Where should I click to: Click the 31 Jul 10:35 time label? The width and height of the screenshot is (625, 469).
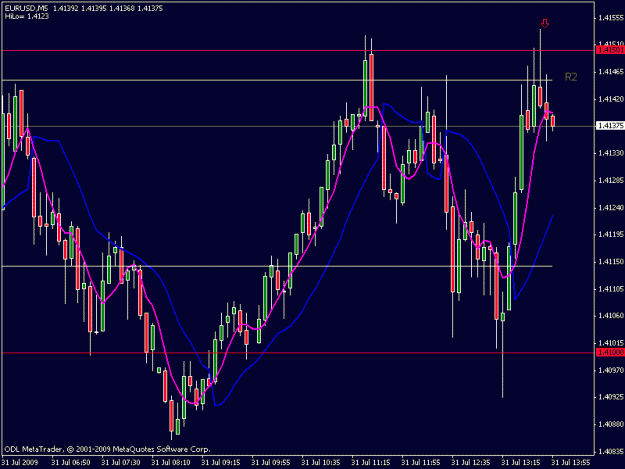click(x=320, y=462)
